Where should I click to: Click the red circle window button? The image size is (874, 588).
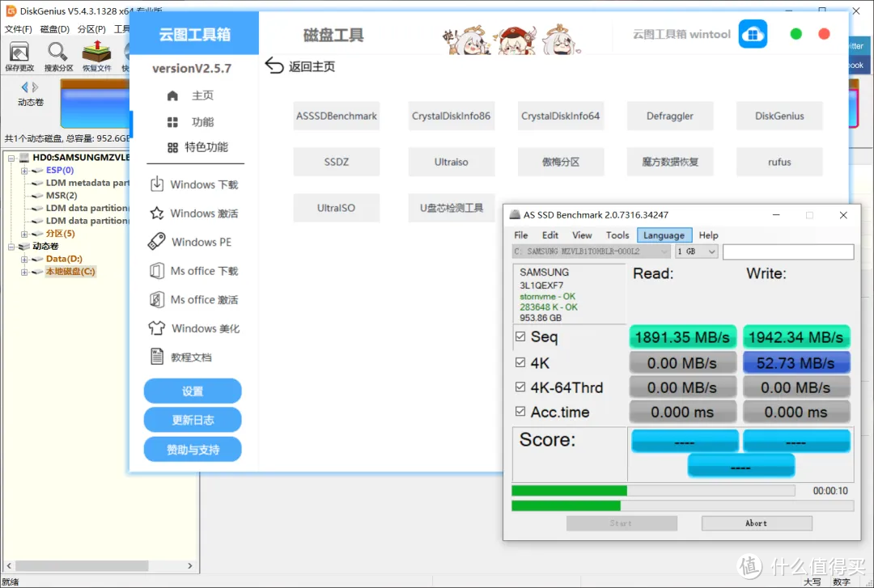click(x=824, y=34)
